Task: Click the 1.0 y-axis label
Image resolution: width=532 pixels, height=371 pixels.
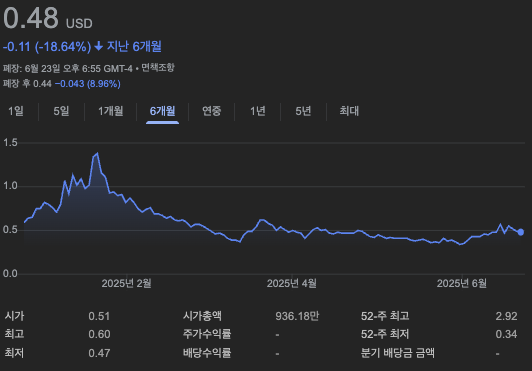Action: click(x=10, y=186)
